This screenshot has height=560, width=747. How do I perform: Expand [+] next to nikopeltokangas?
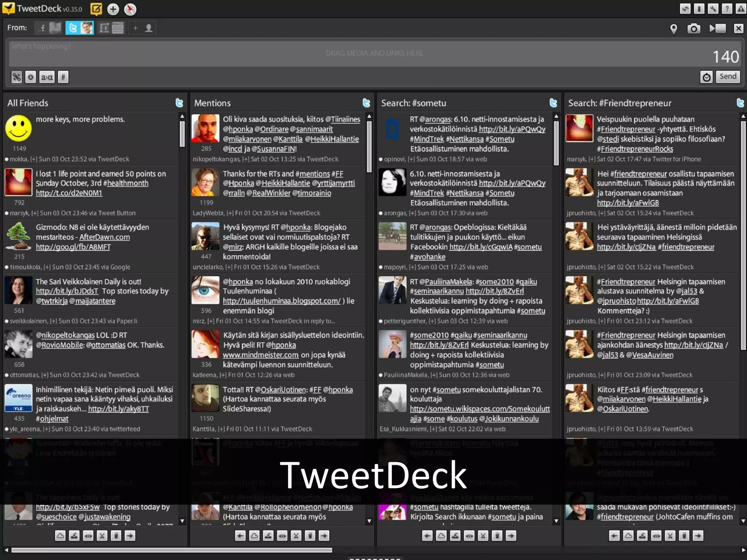click(245, 159)
